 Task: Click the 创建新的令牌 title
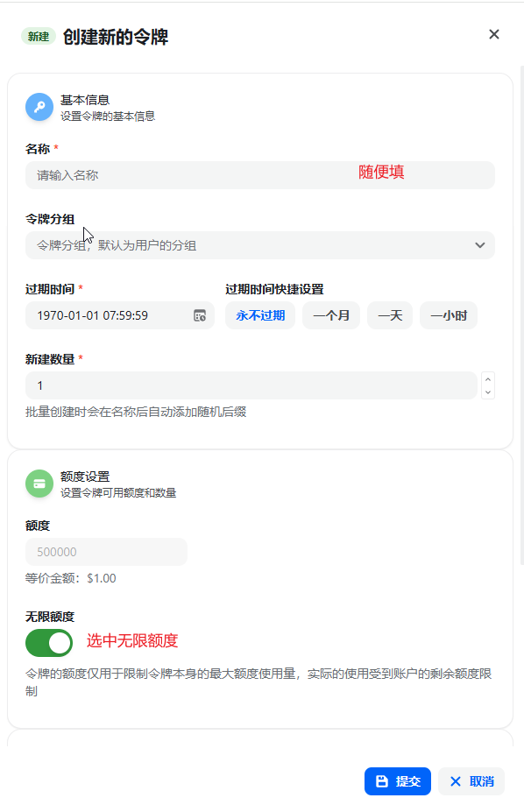point(116,37)
